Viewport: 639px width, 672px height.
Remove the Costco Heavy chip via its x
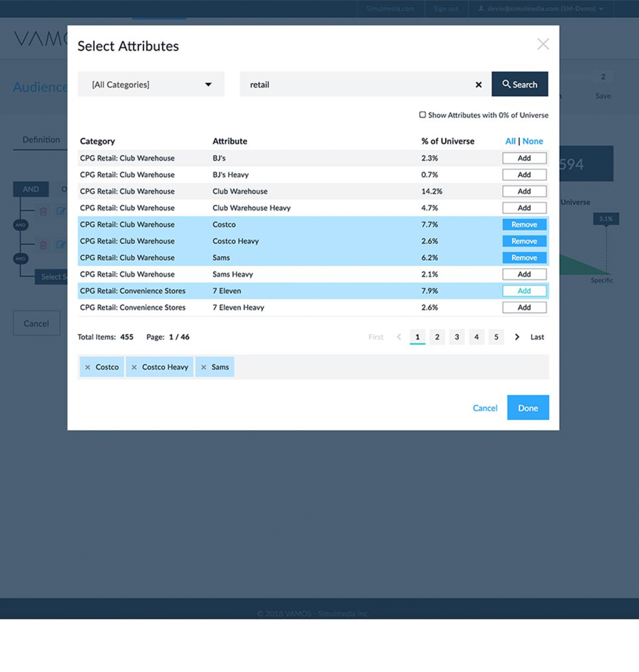[x=134, y=367]
